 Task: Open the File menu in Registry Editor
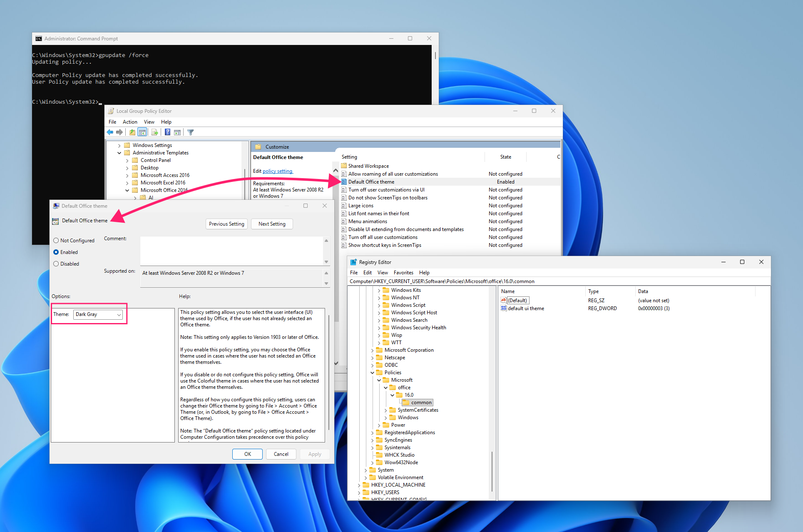point(354,273)
